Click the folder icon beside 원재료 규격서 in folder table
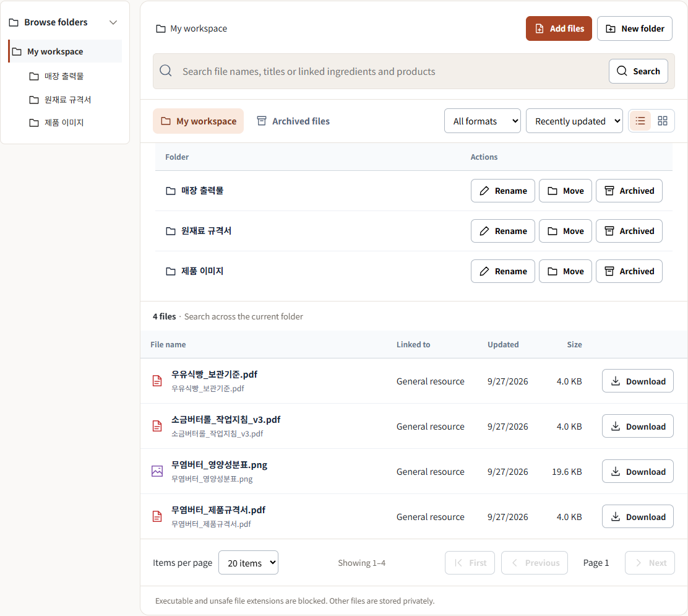688x616 pixels. click(171, 232)
